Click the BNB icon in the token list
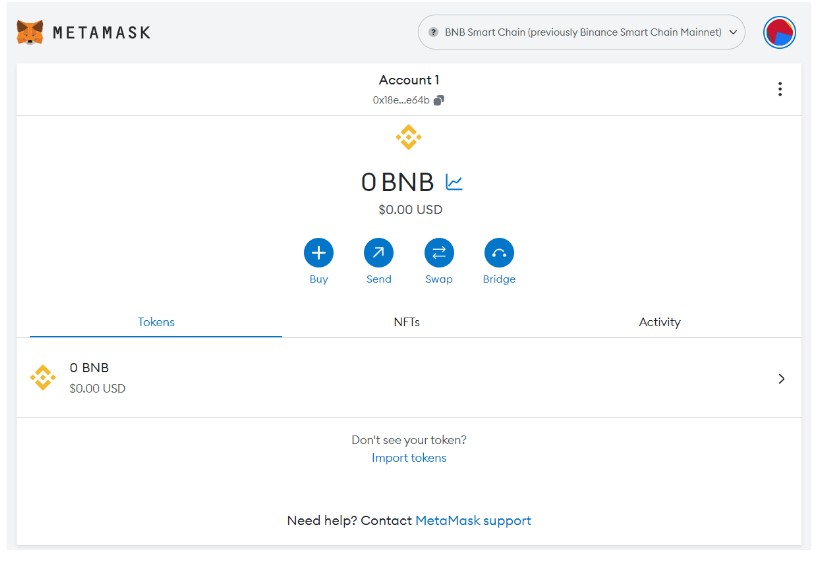This screenshot has width=823, height=563. [x=43, y=378]
